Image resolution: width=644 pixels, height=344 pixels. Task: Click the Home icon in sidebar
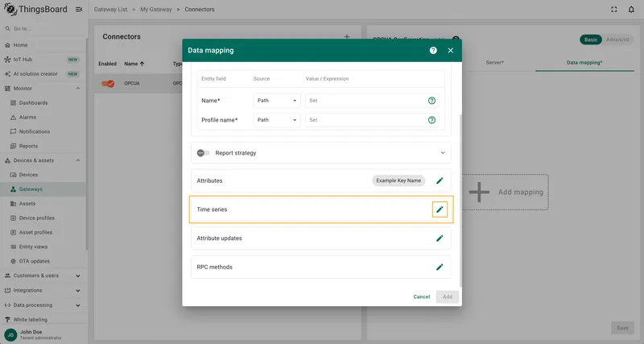[7, 45]
